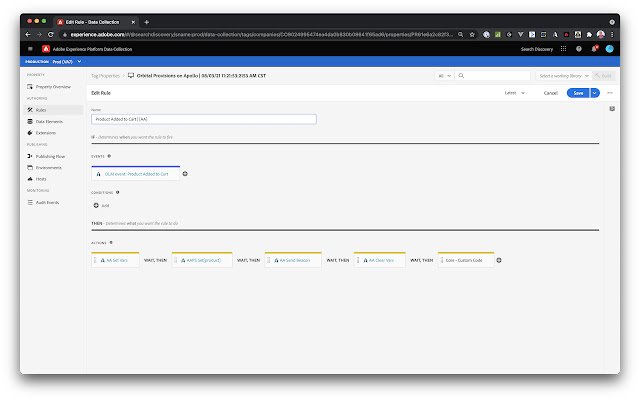Open the AA Send Beacon action
Screen dimensions: 640x400
(x=293, y=260)
